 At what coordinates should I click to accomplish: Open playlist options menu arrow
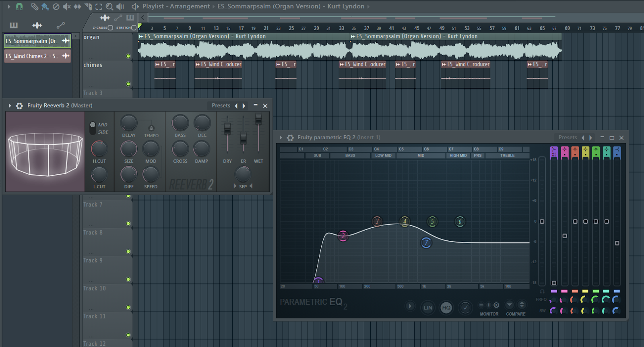(x=9, y=6)
